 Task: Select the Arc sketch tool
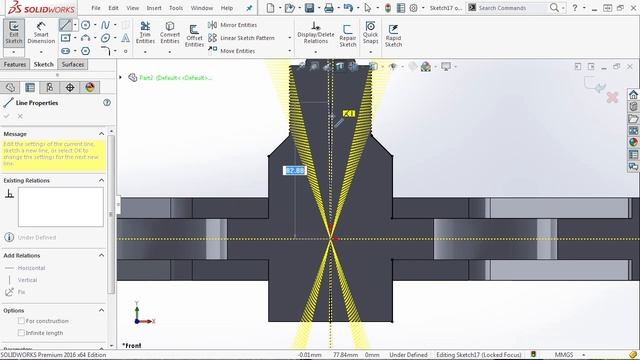coord(85,38)
